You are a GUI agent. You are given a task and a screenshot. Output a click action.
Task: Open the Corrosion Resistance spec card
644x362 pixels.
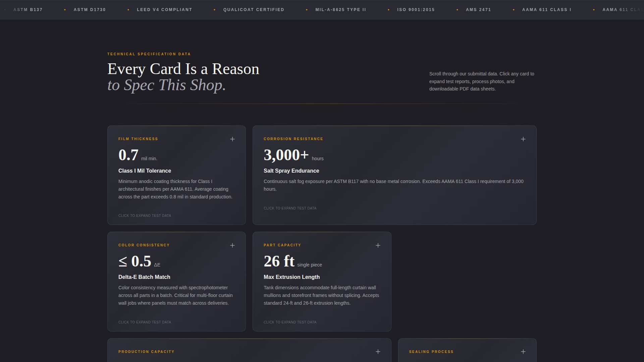coord(394,175)
